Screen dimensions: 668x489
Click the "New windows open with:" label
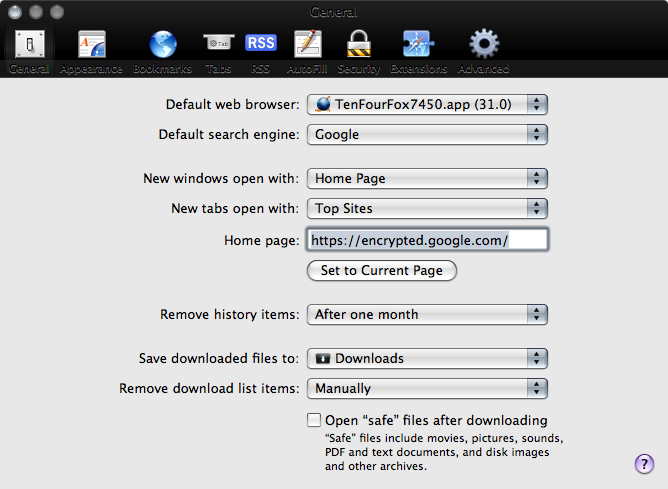tap(221, 178)
